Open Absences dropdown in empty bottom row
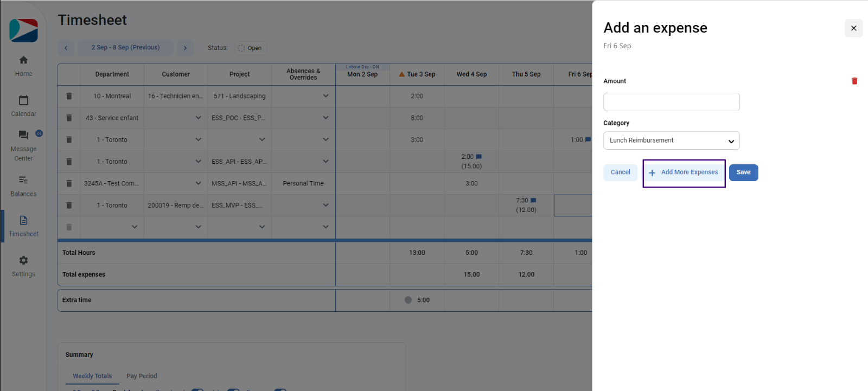 click(325, 227)
